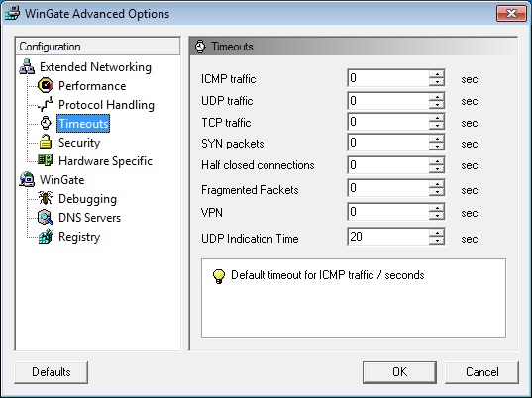Decrease the UDP traffic timeout value
Image resolution: width=532 pixels, height=398 pixels.
(x=437, y=105)
